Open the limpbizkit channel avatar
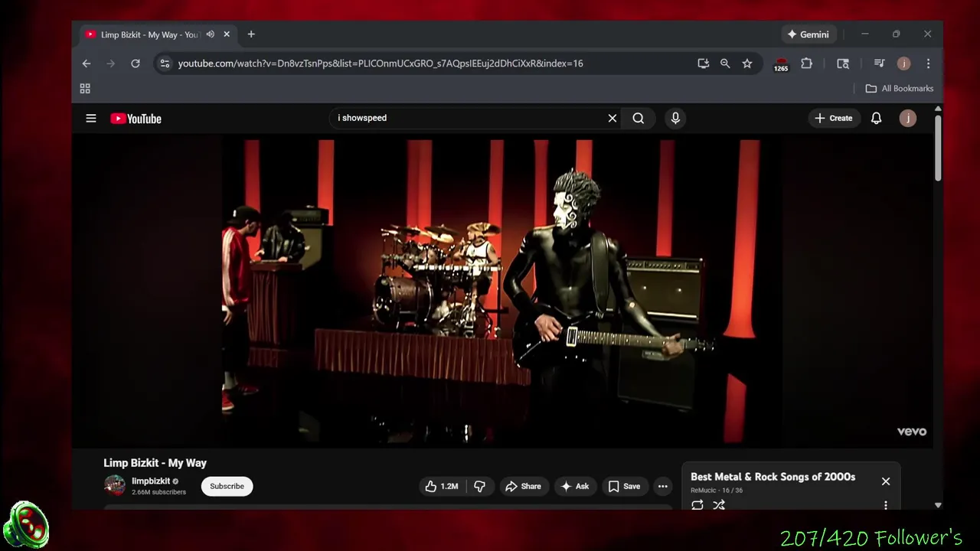This screenshot has width=980, height=551. 115,486
